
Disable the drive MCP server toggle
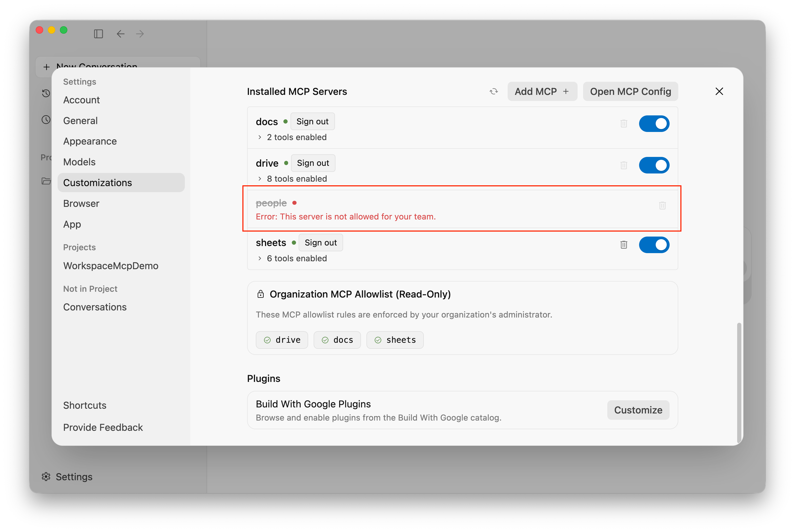(654, 165)
